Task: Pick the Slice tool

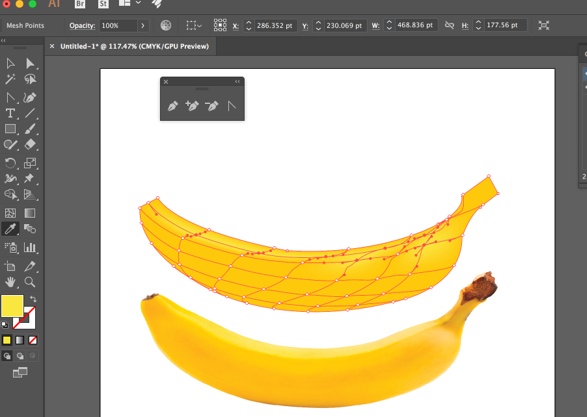Action: [x=30, y=266]
